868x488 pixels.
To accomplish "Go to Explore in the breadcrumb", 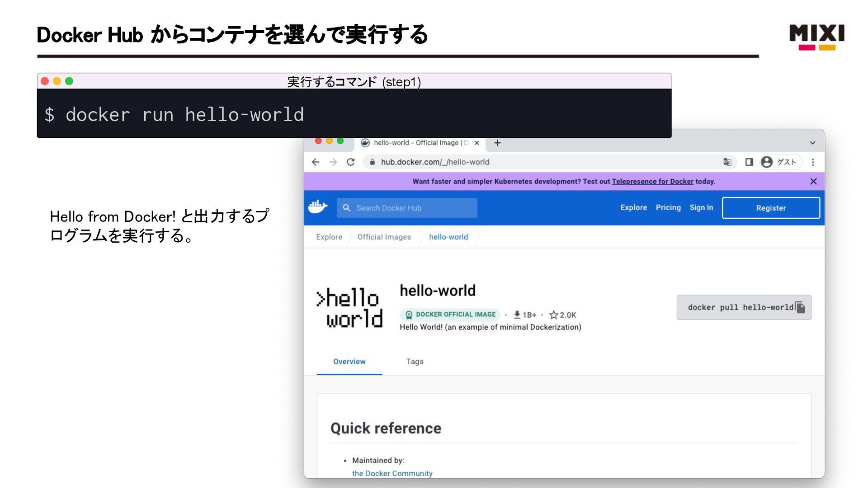I will click(329, 237).
